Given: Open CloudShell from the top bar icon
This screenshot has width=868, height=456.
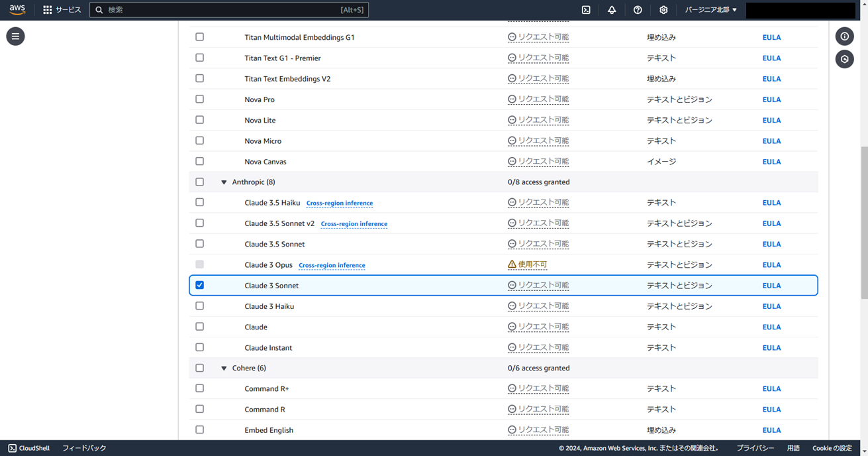Looking at the screenshot, I should [586, 10].
